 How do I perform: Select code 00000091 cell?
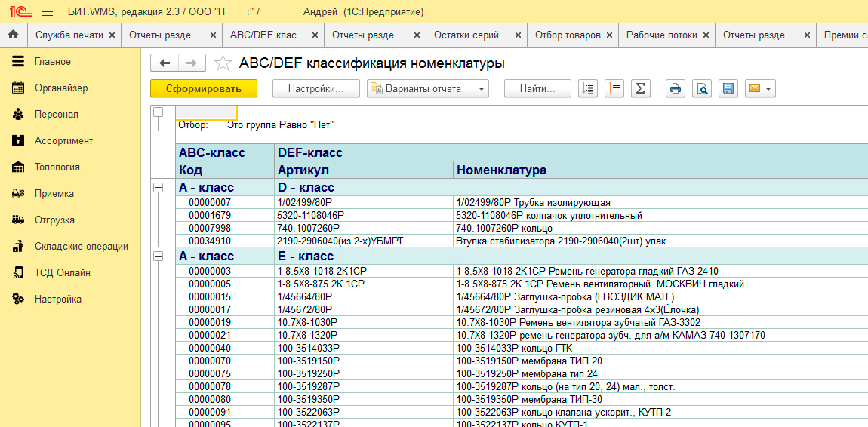coord(226,413)
